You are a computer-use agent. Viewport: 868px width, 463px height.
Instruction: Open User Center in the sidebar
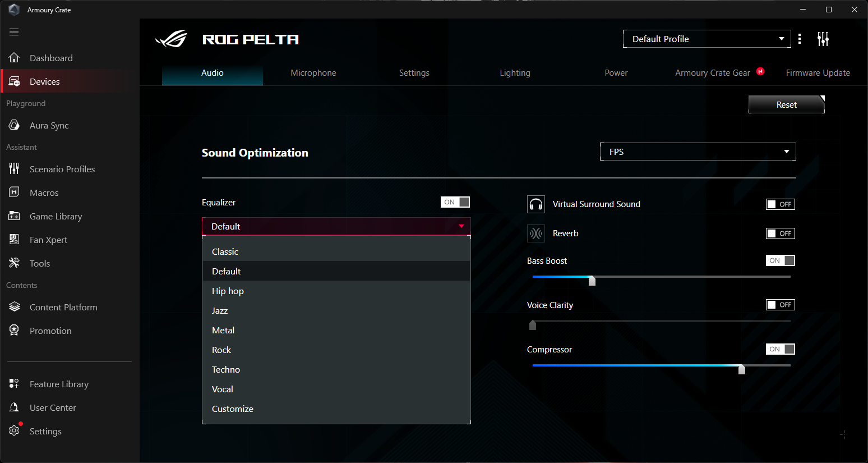(x=53, y=407)
